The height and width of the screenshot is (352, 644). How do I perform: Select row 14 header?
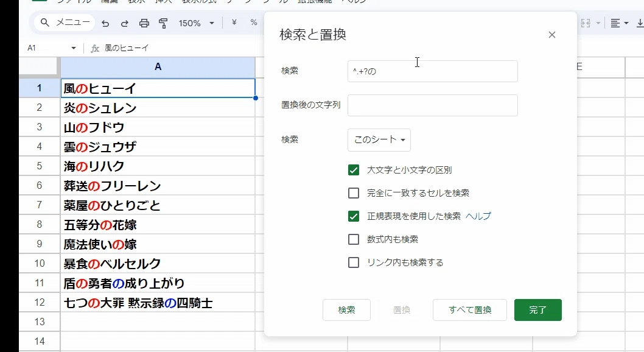(40, 341)
